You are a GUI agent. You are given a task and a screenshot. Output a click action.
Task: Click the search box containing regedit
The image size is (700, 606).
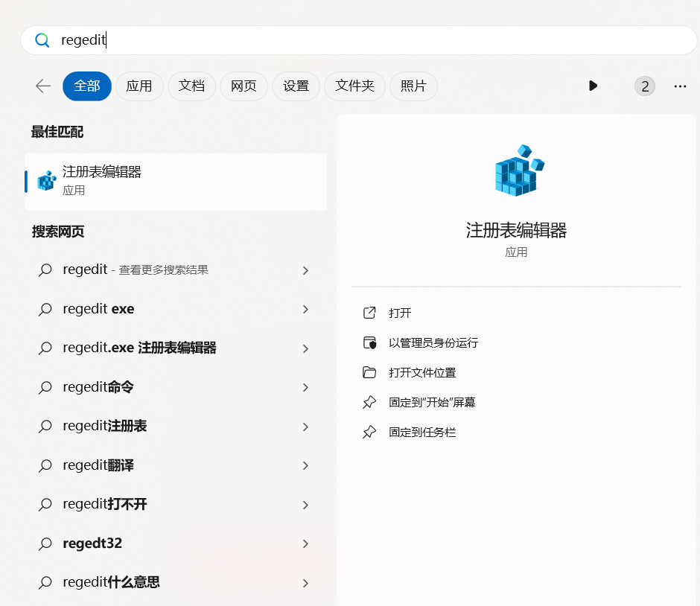357,40
